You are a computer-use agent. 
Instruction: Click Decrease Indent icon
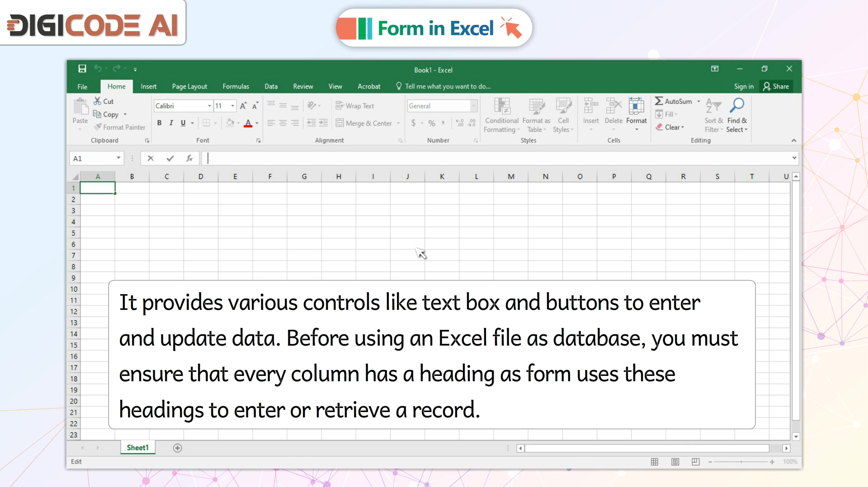tap(311, 123)
